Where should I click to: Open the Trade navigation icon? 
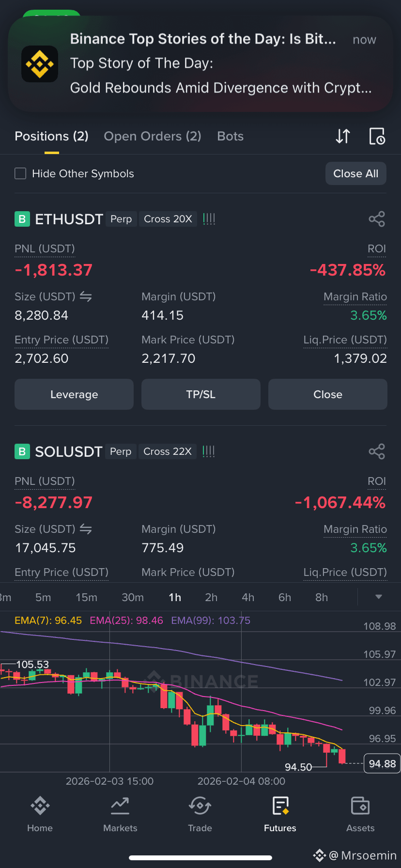(x=200, y=806)
